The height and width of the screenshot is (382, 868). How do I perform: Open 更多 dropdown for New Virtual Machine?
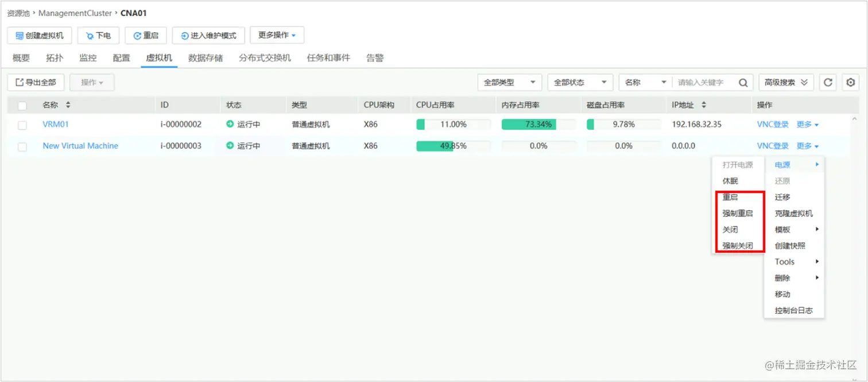click(807, 146)
